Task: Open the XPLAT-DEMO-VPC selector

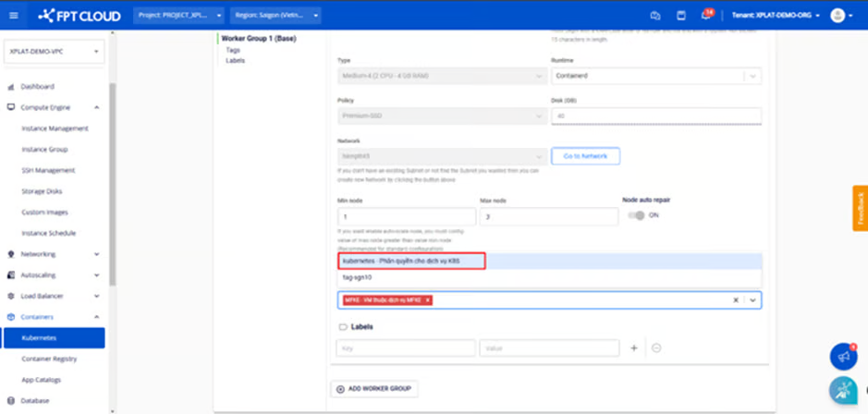Action: [54, 52]
